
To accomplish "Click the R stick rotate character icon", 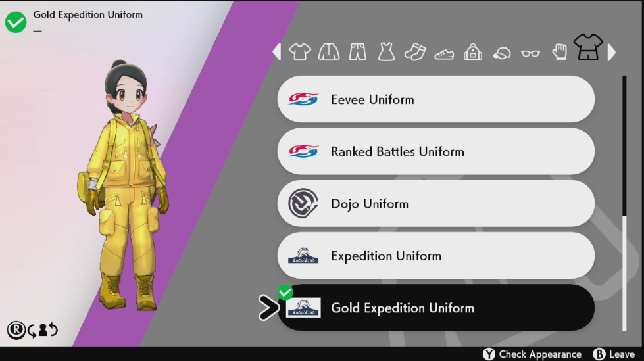I will pos(16,330).
